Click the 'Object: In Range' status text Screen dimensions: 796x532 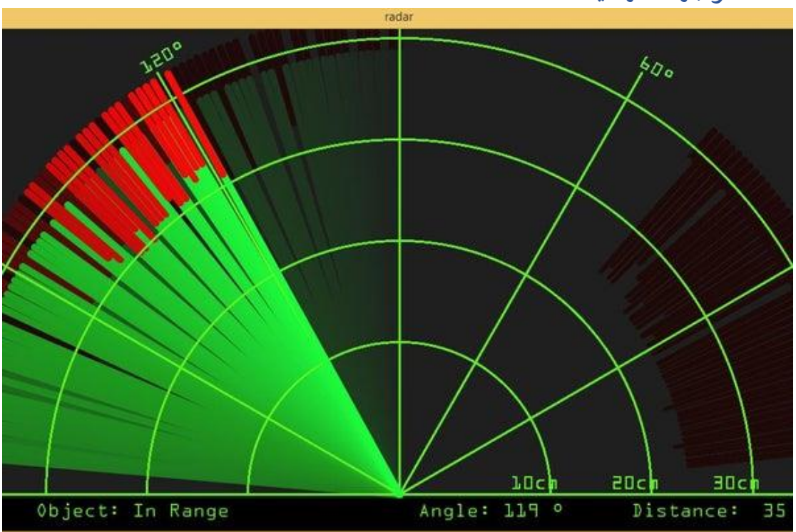coord(133,511)
